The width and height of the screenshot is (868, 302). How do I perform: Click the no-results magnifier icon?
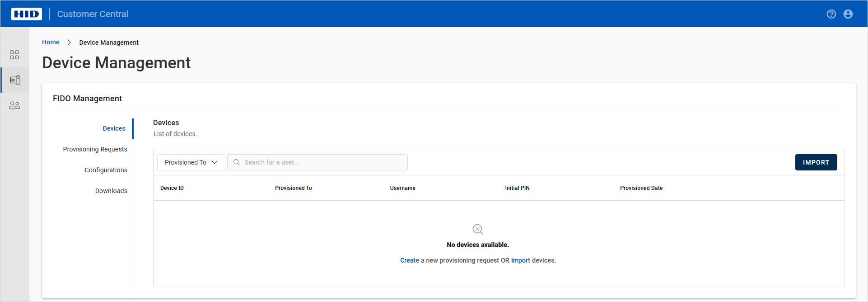point(477,229)
